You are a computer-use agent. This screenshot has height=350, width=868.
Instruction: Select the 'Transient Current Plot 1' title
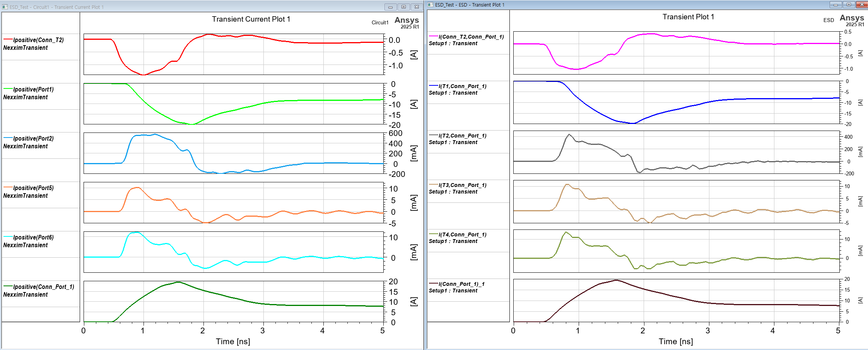(251, 19)
